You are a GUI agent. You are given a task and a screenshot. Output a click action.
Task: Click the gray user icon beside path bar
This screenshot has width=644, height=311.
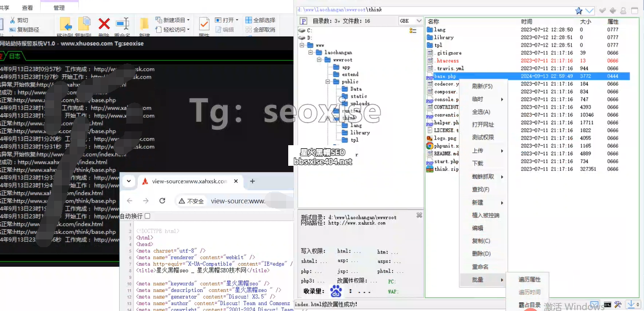tap(623, 10)
